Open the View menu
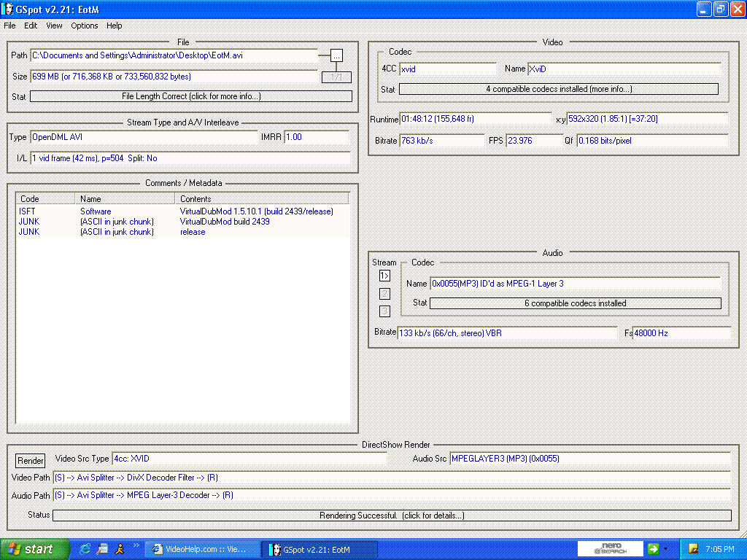Screen dimensions: 747x560 [54, 26]
